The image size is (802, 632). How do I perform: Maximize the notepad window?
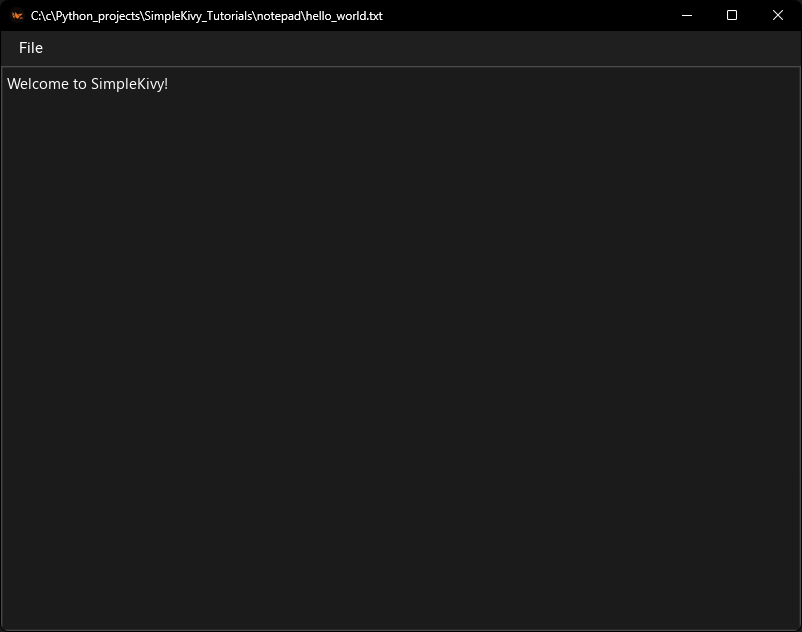pyautogui.click(x=732, y=16)
